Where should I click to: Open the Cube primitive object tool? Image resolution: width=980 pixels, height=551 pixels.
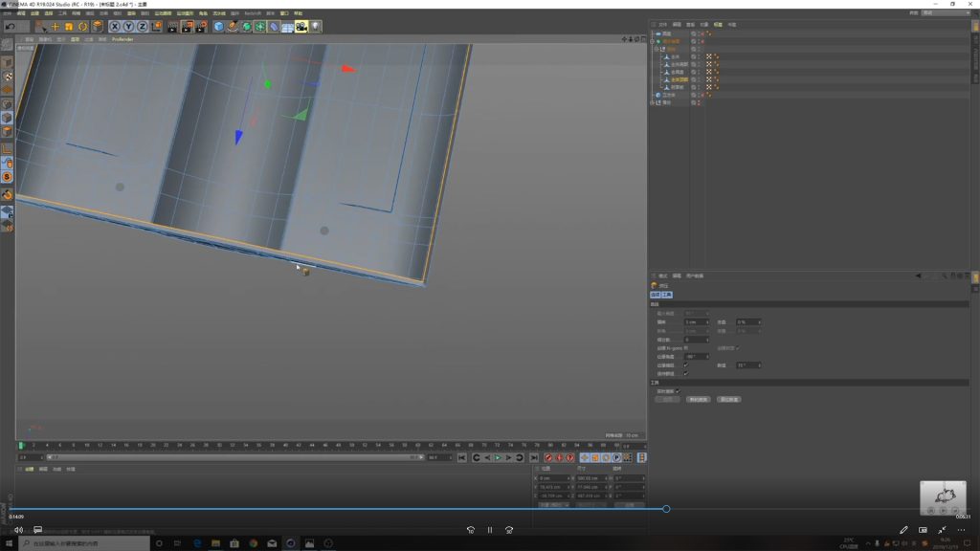point(218,27)
